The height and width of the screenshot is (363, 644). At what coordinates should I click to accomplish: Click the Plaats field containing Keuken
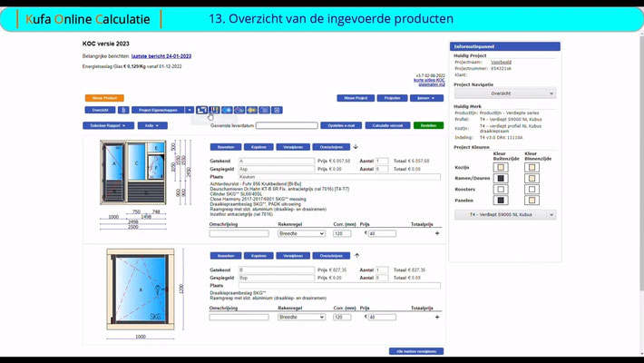pos(339,177)
